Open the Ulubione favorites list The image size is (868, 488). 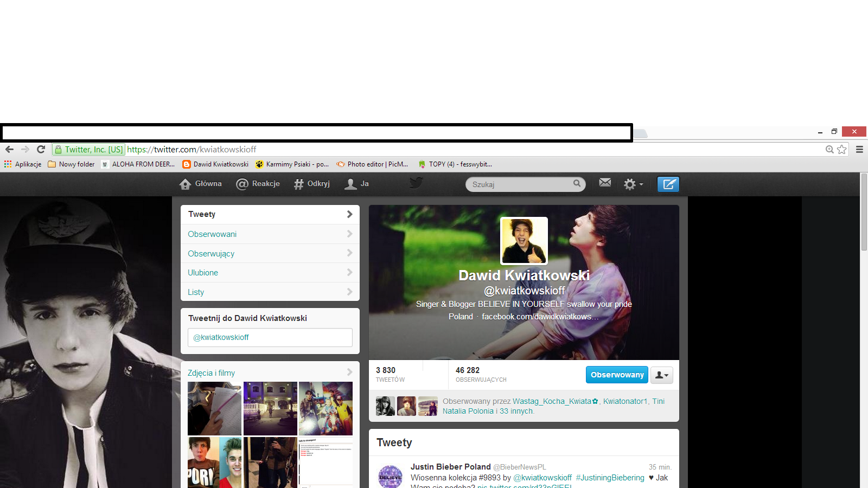coord(270,273)
